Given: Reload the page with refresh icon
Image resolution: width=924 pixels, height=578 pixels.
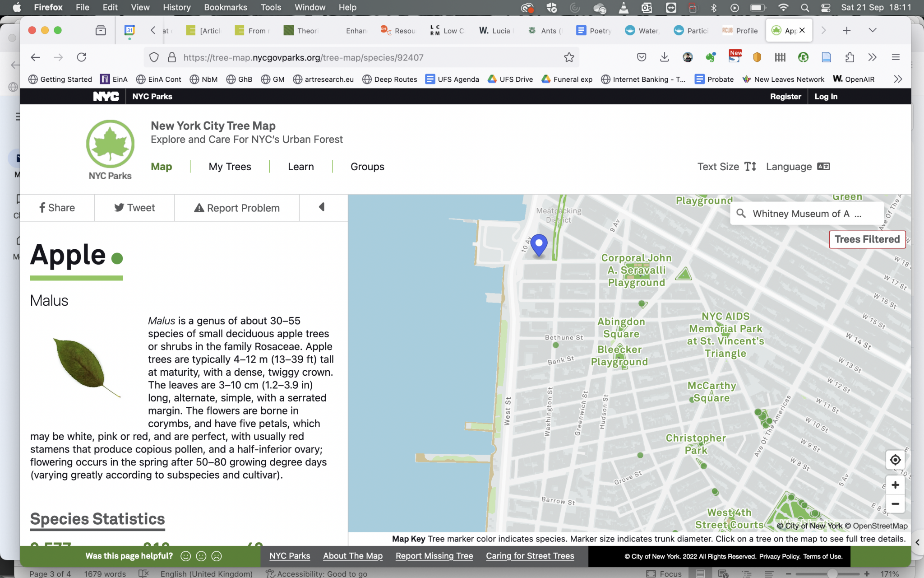Looking at the screenshot, I should [82, 57].
